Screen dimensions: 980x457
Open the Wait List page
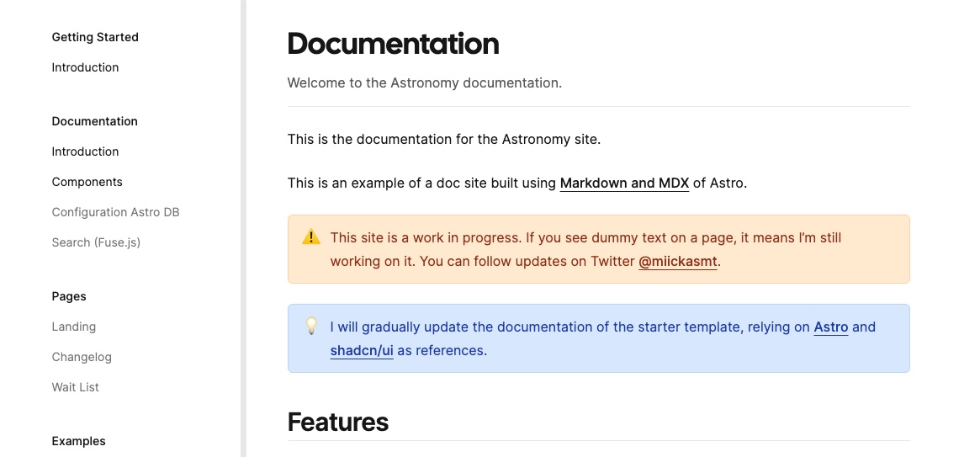tap(76, 387)
